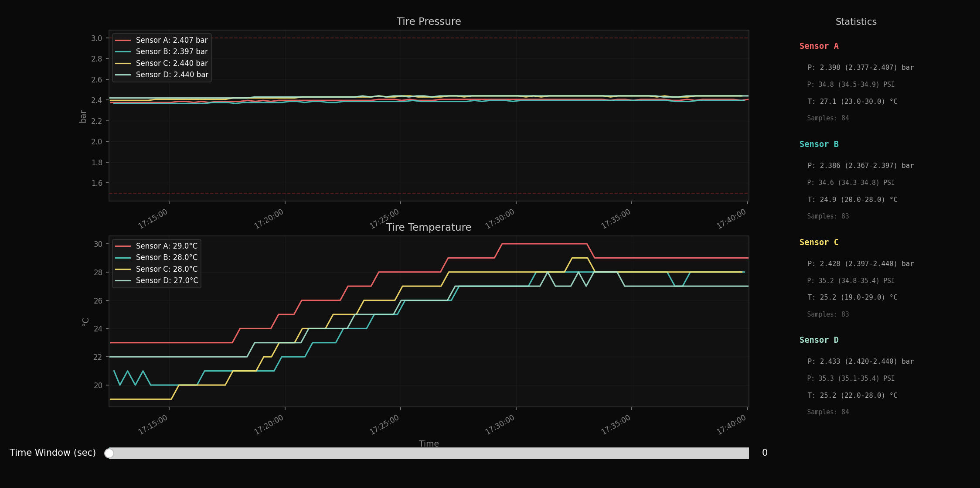This screenshot has height=488, width=980.
Task: Click the Samples: 84 text under Sensor A
Action: (827, 118)
